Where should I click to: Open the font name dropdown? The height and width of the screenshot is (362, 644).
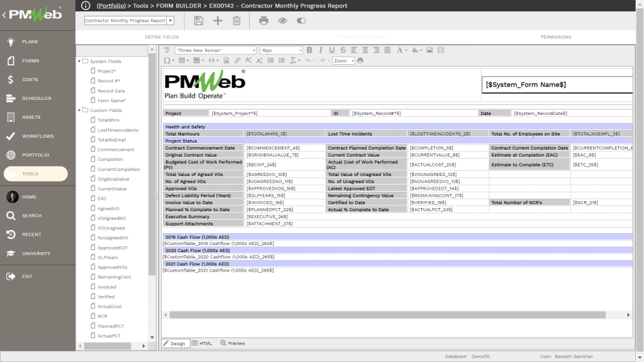pos(216,50)
